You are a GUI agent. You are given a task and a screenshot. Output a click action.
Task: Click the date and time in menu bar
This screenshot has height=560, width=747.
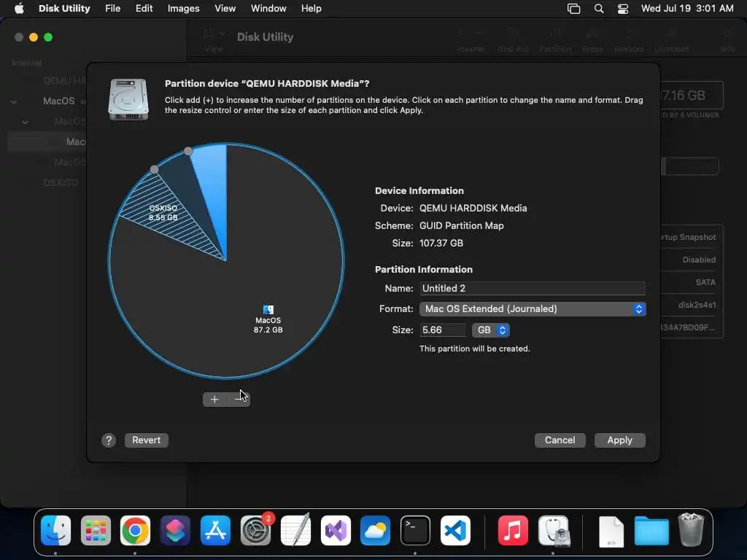click(x=687, y=9)
